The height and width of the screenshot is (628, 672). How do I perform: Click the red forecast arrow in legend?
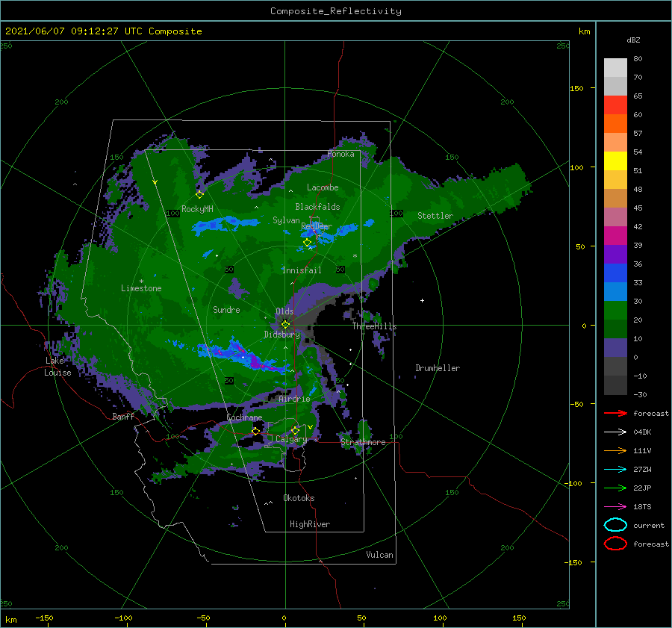tap(615, 413)
